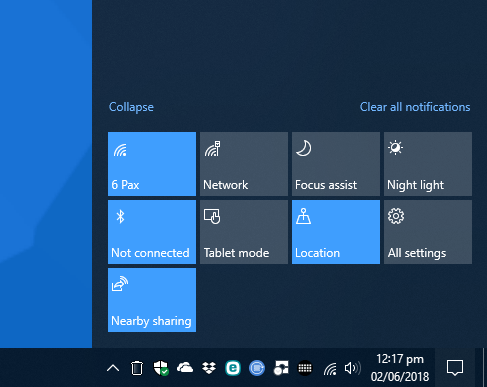Toggle the 6 Pax Wi-Fi tile

tap(152, 164)
